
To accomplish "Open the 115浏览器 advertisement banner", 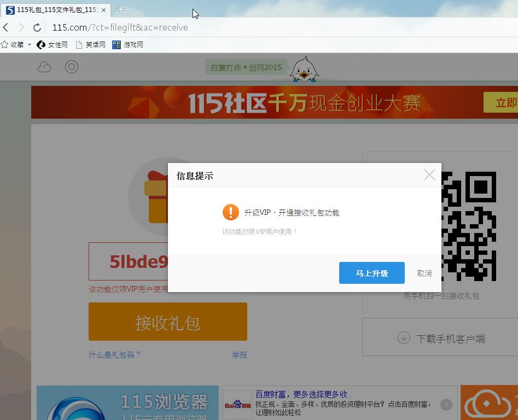I will pyautogui.click(x=127, y=403).
